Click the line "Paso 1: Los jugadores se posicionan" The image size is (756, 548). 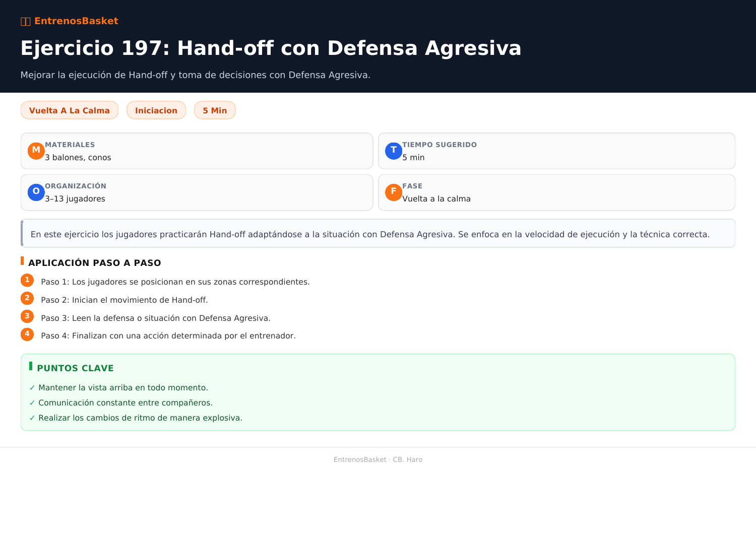175,282
